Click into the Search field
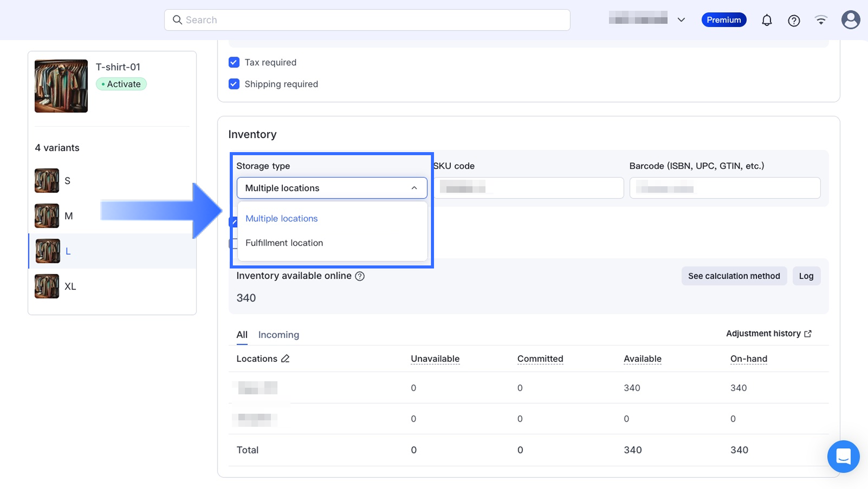868x489 pixels. 368,20
